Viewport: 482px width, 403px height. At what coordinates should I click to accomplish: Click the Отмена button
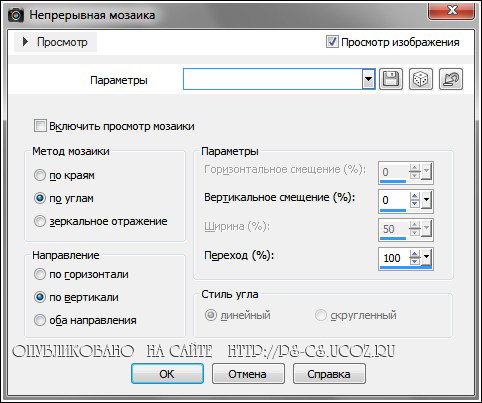pos(248,374)
